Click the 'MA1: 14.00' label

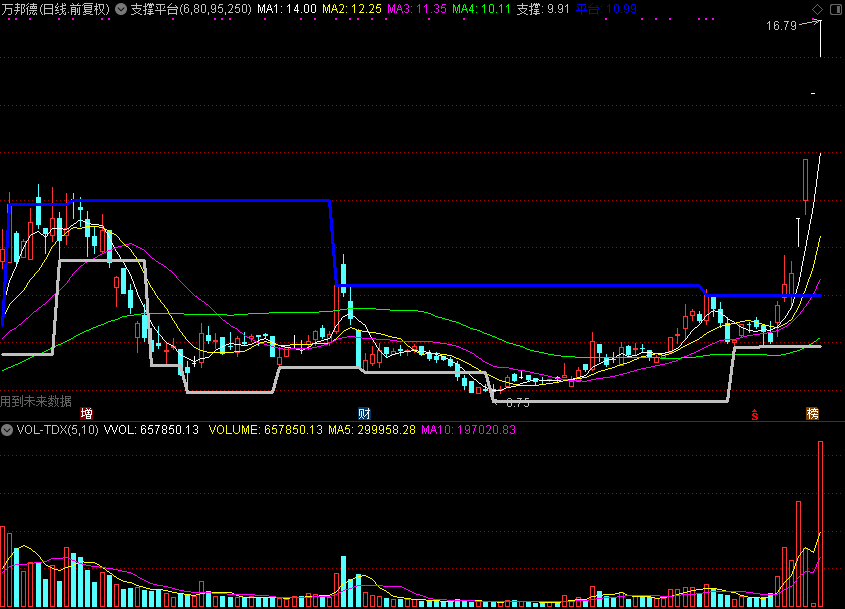[x=287, y=9]
